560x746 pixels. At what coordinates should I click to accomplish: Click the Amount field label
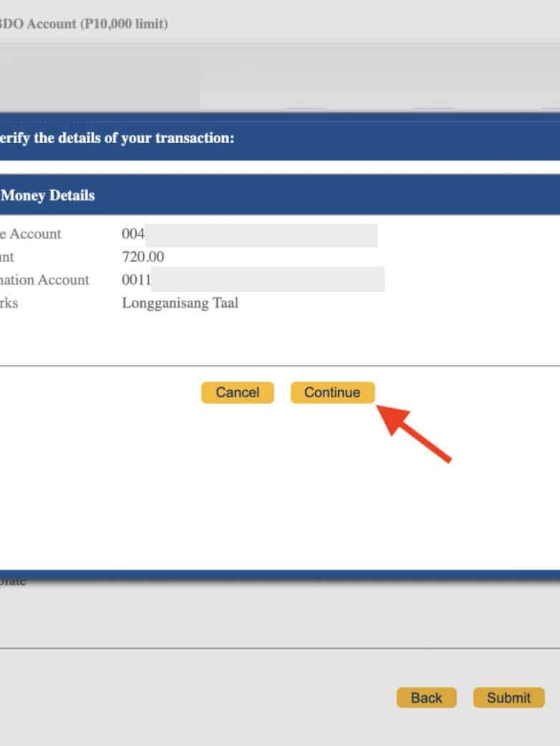pyautogui.click(x=7, y=257)
